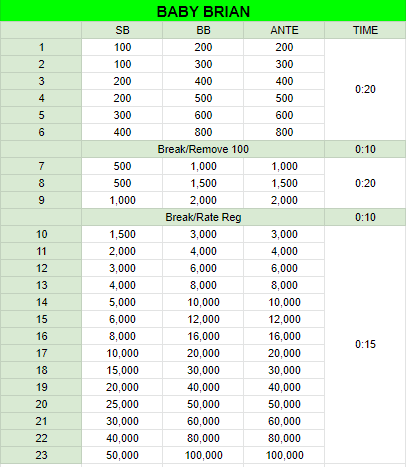Select the 0:15 time cell
This screenshot has height=467, width=406.
click(365, 344)
